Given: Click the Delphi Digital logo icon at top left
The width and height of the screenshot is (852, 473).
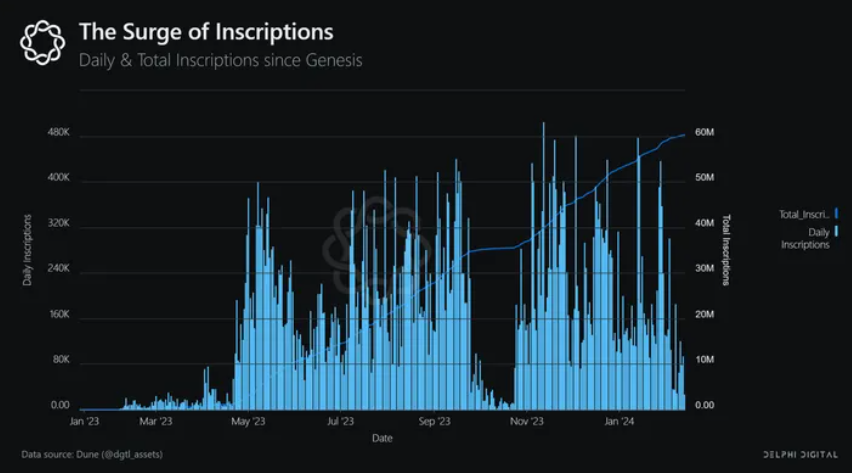Looking at the screenshot, I should 42,43.
